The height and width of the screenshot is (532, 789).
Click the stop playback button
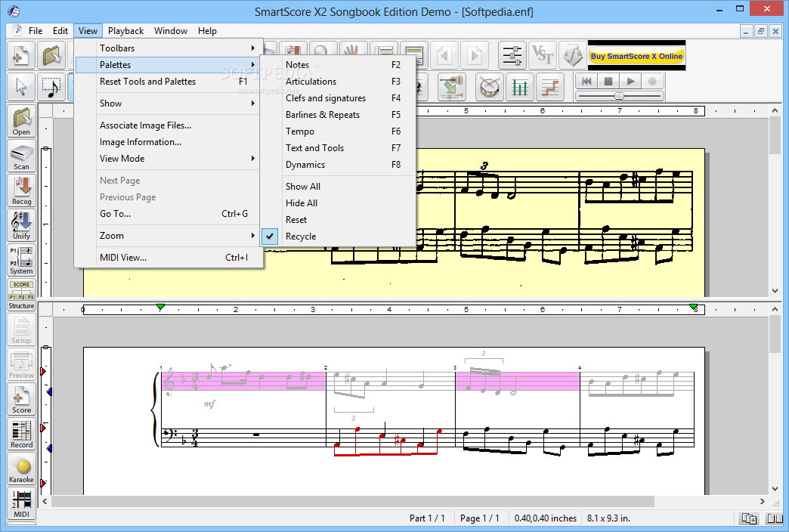(608, 81)
